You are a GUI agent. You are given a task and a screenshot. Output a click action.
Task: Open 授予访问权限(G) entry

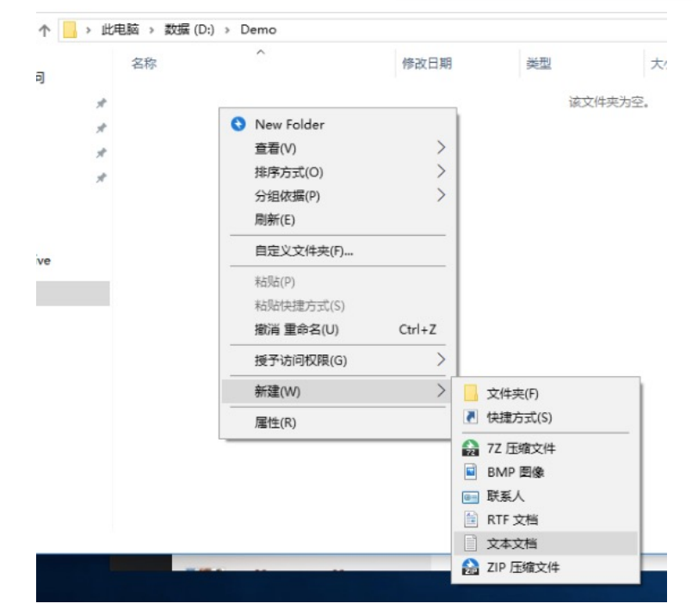[337, 360]
